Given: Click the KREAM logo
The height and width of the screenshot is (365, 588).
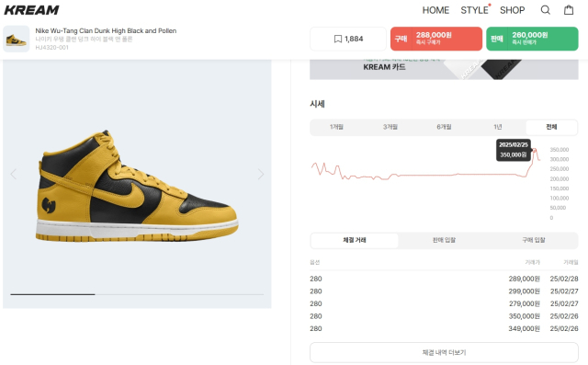Looking at the screenshot, I should 31,10.
